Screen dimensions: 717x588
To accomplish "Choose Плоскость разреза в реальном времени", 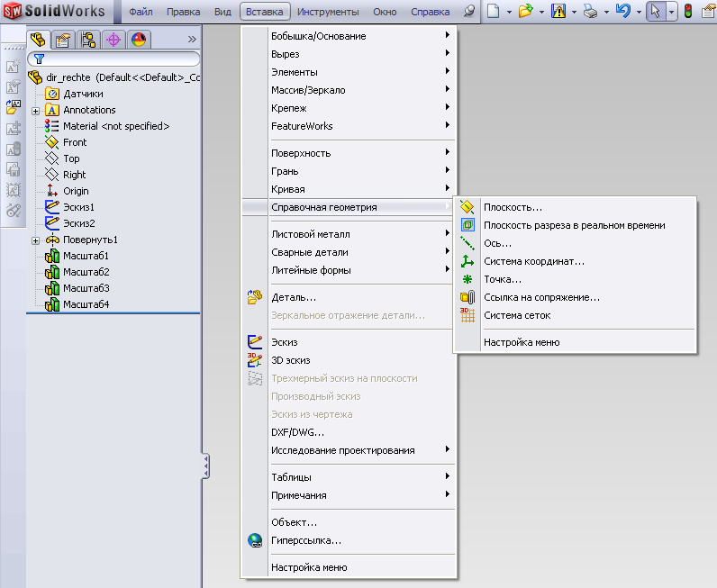I will 575,225.
